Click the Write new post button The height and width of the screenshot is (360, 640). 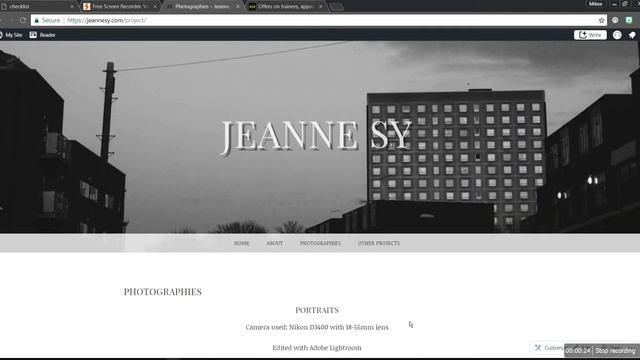click(x=590, y=35)
